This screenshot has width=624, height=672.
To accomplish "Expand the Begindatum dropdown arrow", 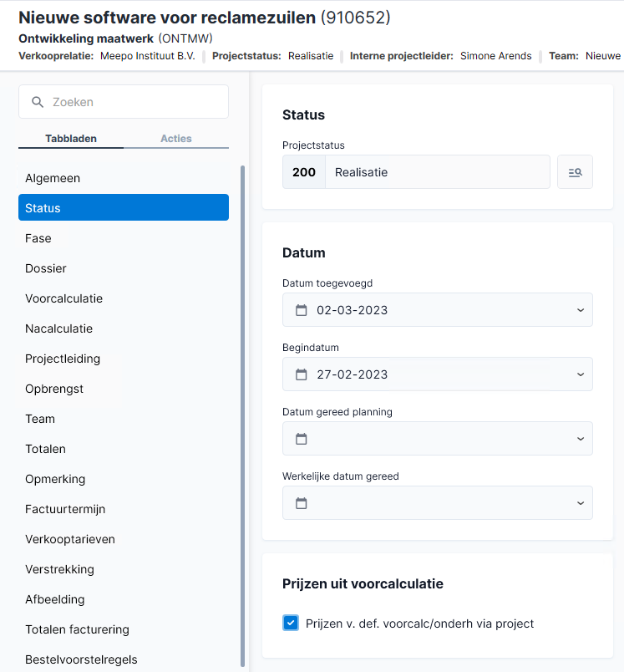I will tap(581, 374).
